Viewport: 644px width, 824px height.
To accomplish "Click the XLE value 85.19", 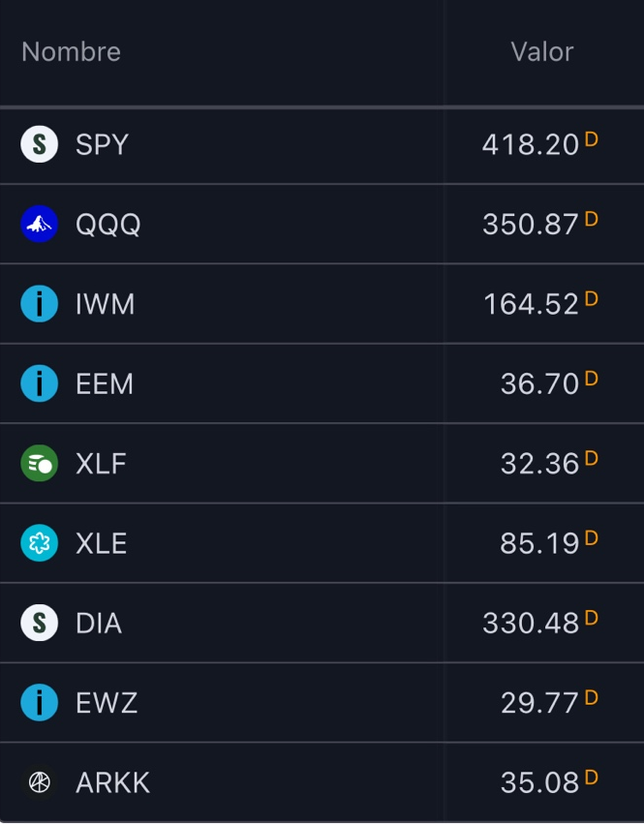I will tap(539, 544).
